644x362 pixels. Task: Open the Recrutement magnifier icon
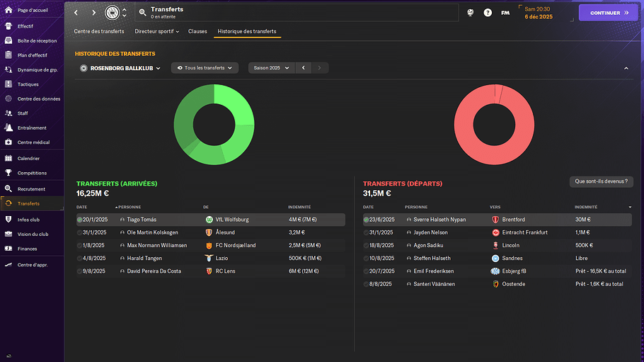coord(8,189)
